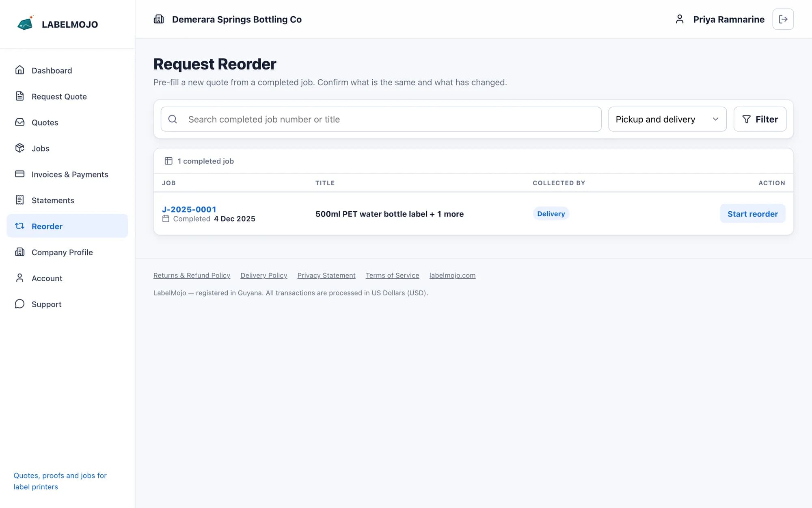Screen dimensions: 812x508
Task: Open the Pickup and delivery dropdown
Action: coord(667,119)
